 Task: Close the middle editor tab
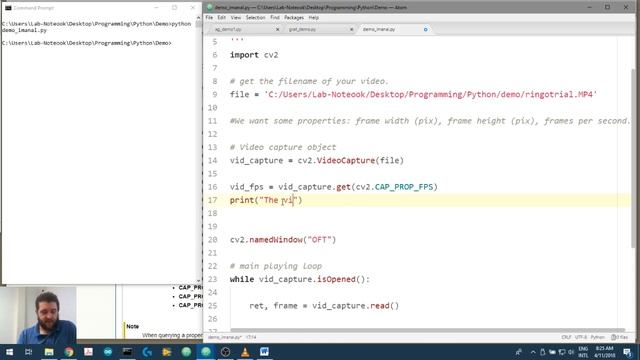coord(351,29)
